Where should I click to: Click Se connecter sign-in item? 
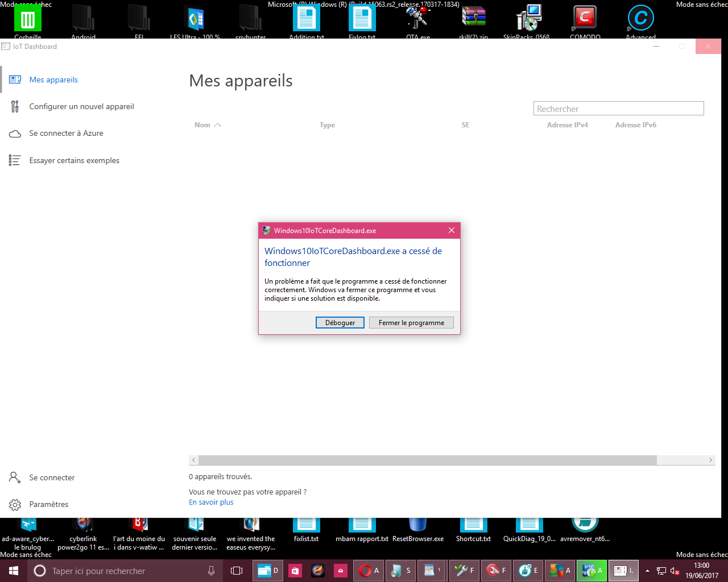click(x=52, y=477)
